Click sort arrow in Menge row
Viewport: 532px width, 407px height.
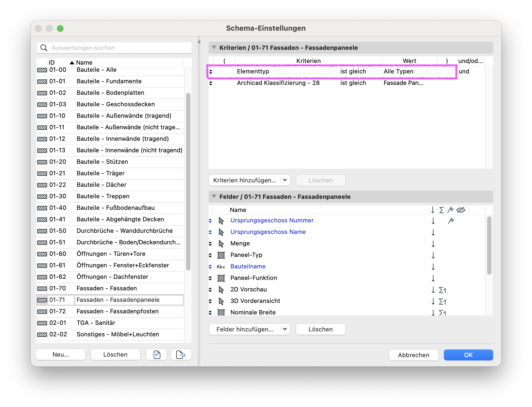point(433,243)
